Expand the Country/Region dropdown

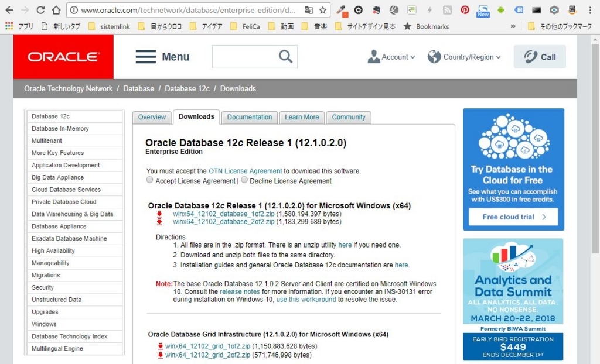point(464,57)
